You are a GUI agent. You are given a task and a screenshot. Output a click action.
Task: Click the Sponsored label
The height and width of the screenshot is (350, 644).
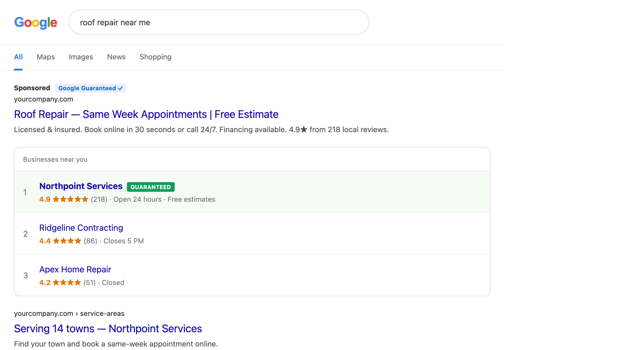tap(32, 88)
